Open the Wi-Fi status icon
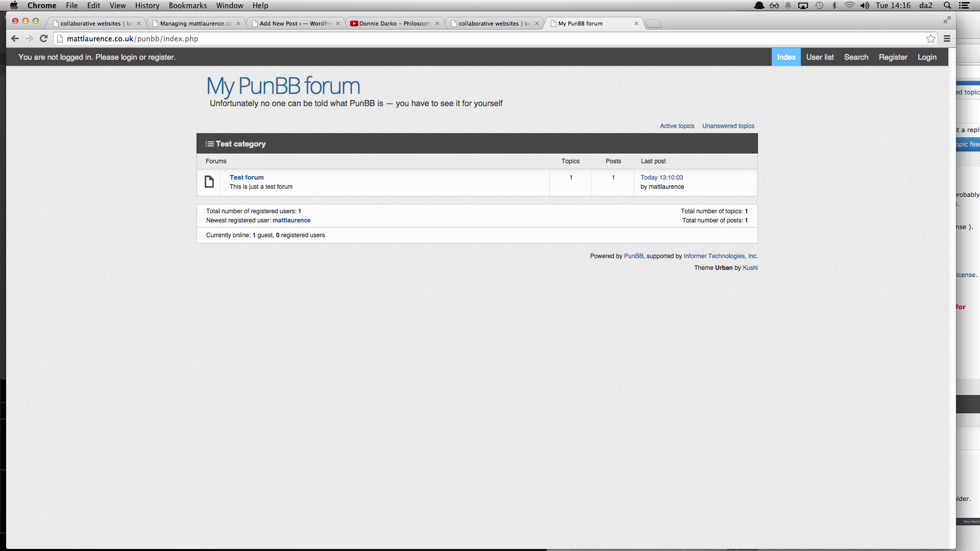 tap(849, 6)
